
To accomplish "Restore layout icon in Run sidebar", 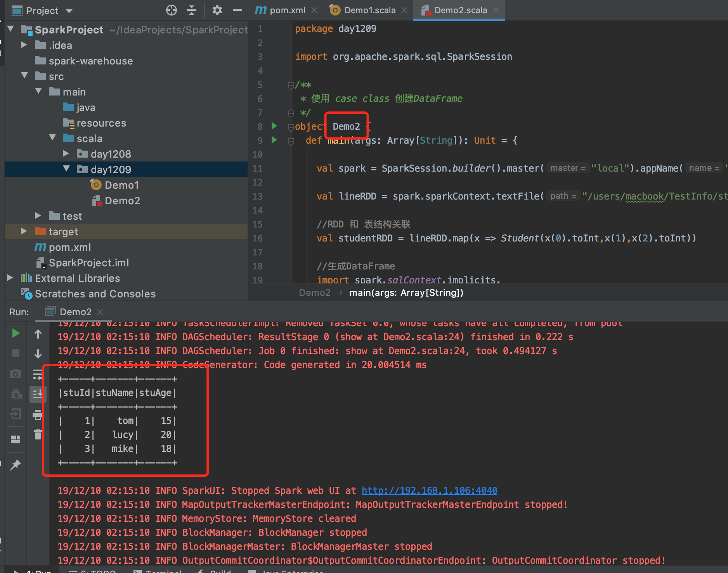I will pyautogui.click(x=16, y=439).
